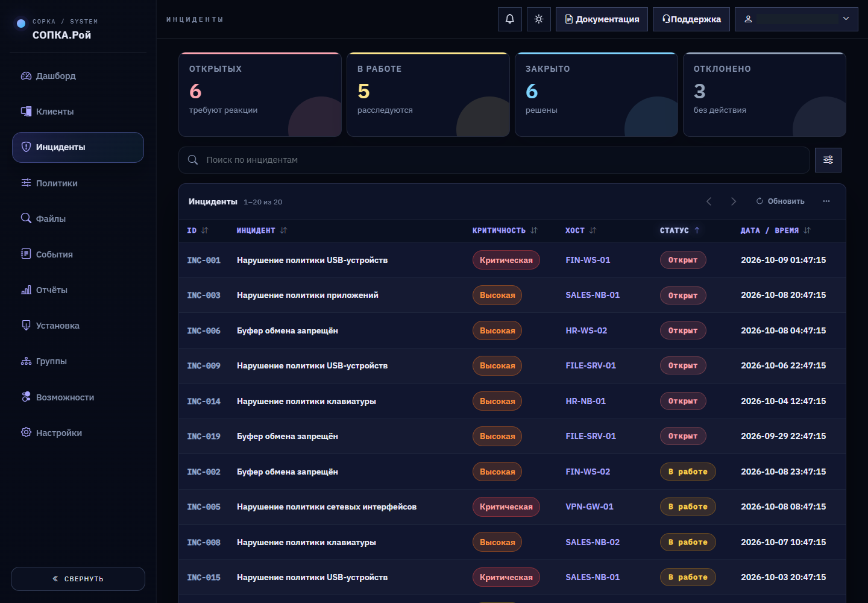Click the Отклонено stat card

coord(764,95)
